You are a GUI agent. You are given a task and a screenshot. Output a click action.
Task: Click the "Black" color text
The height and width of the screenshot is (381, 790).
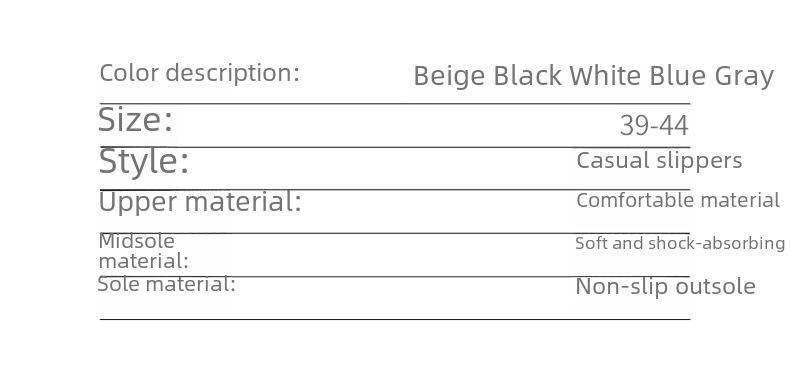point(527,76)
